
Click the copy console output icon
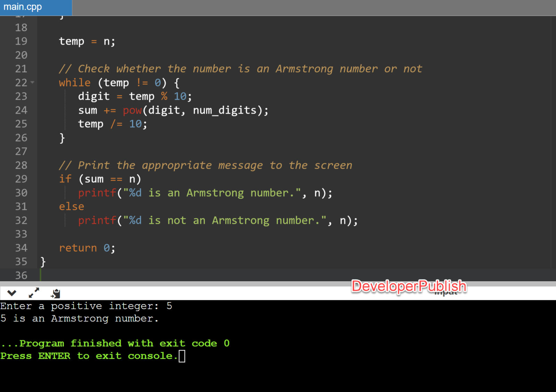click(56, 293)
